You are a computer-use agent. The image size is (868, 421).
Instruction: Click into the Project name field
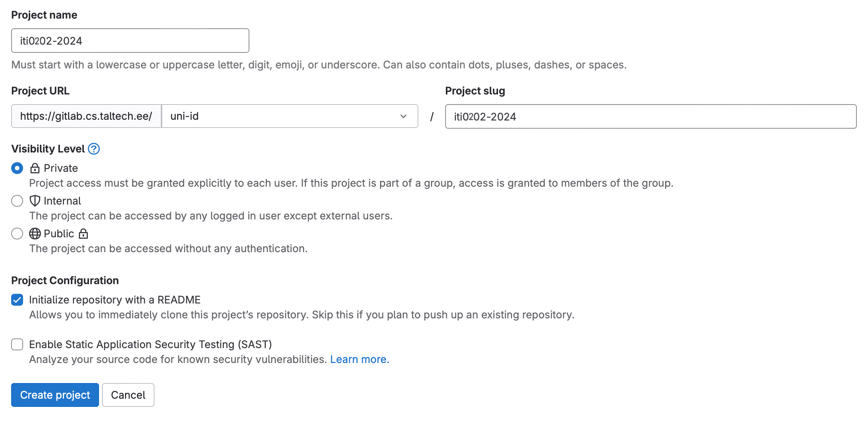pos(130,41)
